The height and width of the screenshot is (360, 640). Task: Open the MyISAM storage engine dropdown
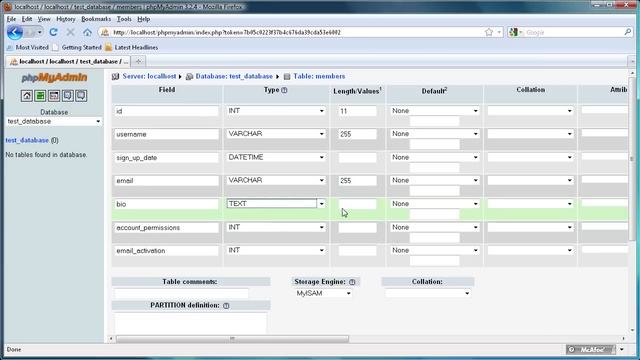[x=323, y=293]
